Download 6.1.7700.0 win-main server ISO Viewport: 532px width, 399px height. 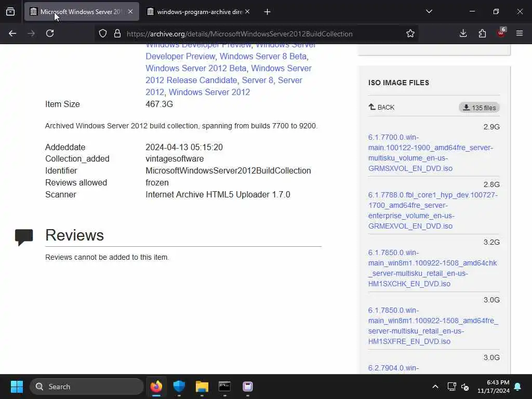pos(430,153)
